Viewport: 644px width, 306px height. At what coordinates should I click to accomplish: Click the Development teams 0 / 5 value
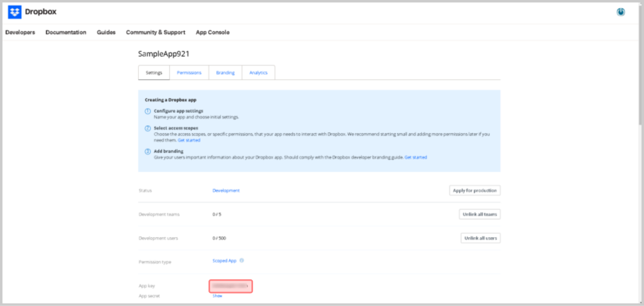point(217,214)
